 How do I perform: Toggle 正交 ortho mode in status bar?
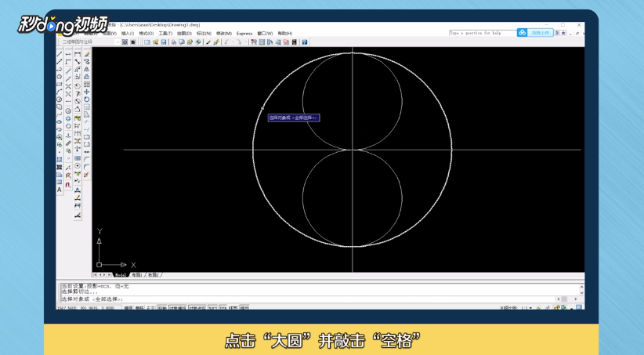click(x=150, y=307)
